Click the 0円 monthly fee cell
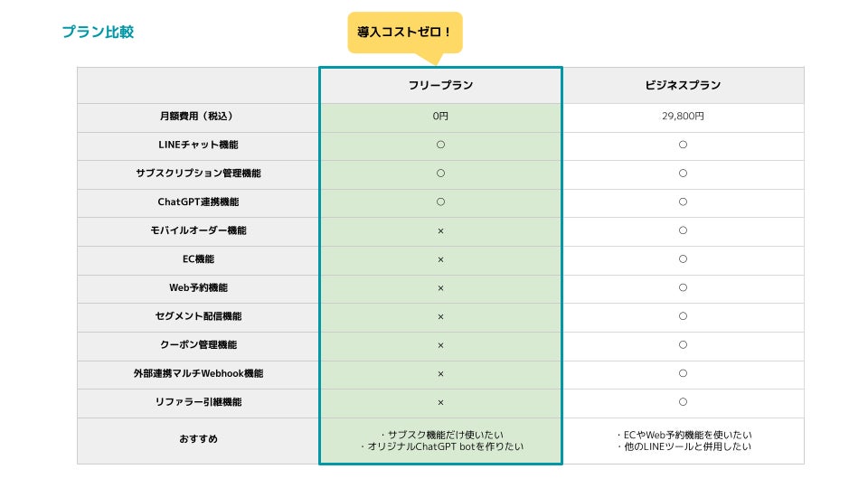 [440, 117]
